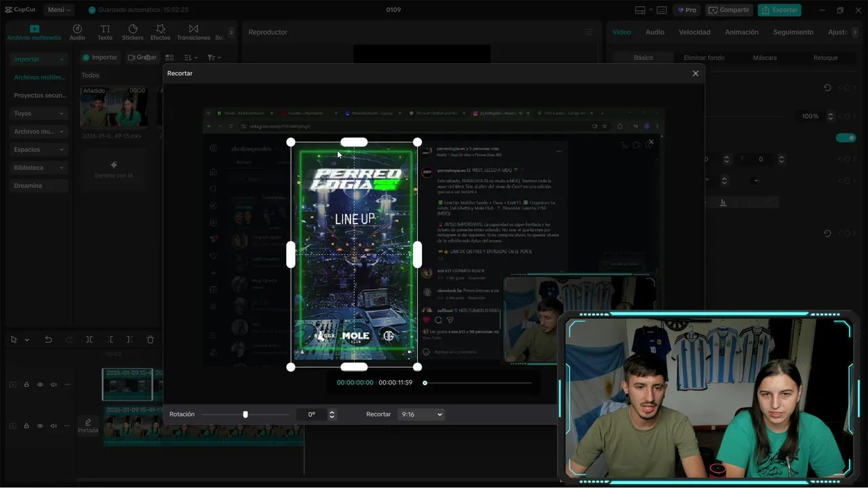Click the bottom alignment icon in properties
The image size is (868, 488).
tap(723, 202)
